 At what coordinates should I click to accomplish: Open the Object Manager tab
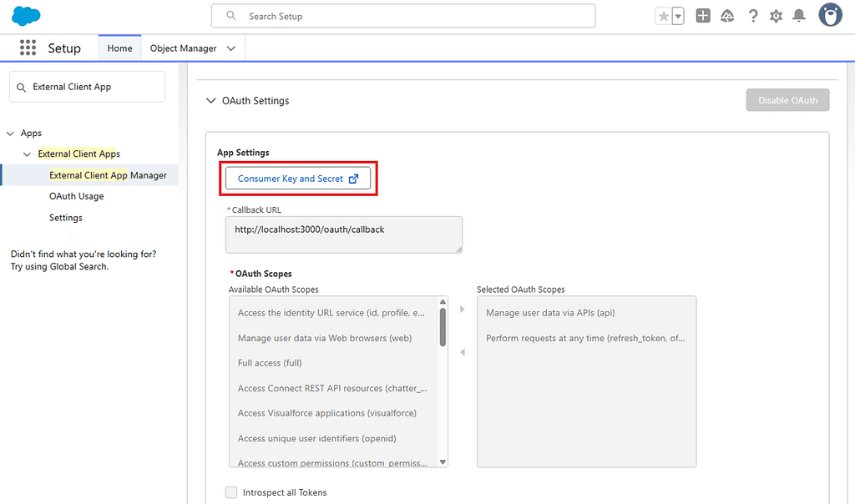coord(183,48)
